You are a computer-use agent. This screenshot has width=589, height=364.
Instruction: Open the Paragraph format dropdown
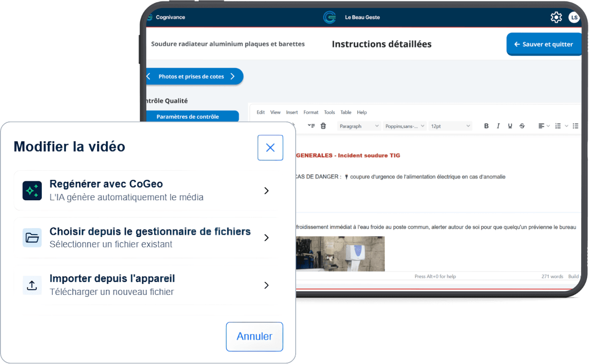click(359, 126)
